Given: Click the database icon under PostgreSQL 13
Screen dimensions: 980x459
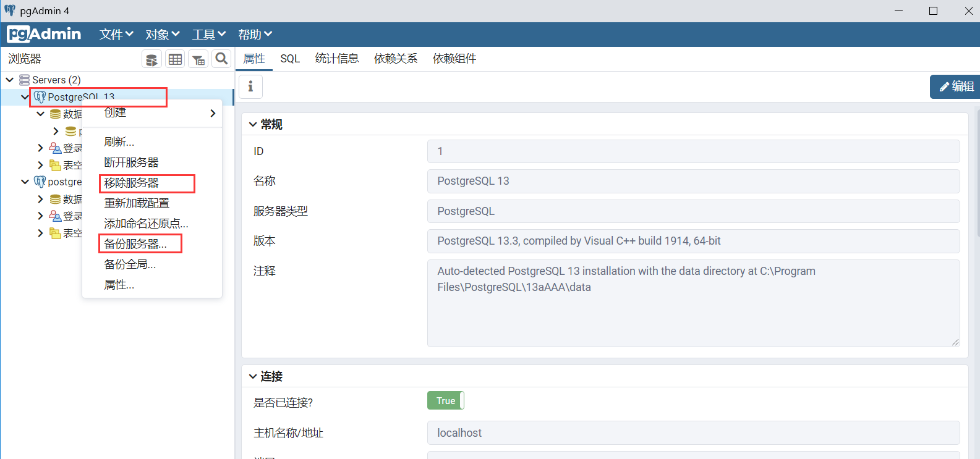Looking at the screenshot, I should (x=55, y=114).
